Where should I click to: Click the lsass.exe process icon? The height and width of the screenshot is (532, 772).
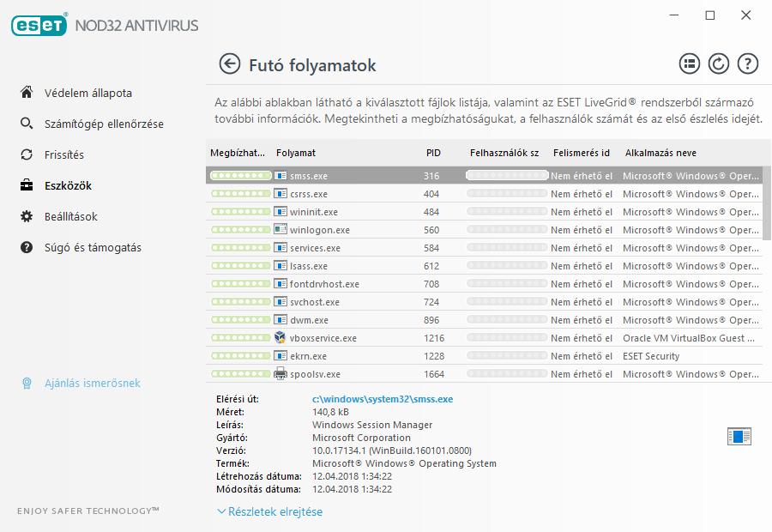pyautogui.click(x=280, y=265)
